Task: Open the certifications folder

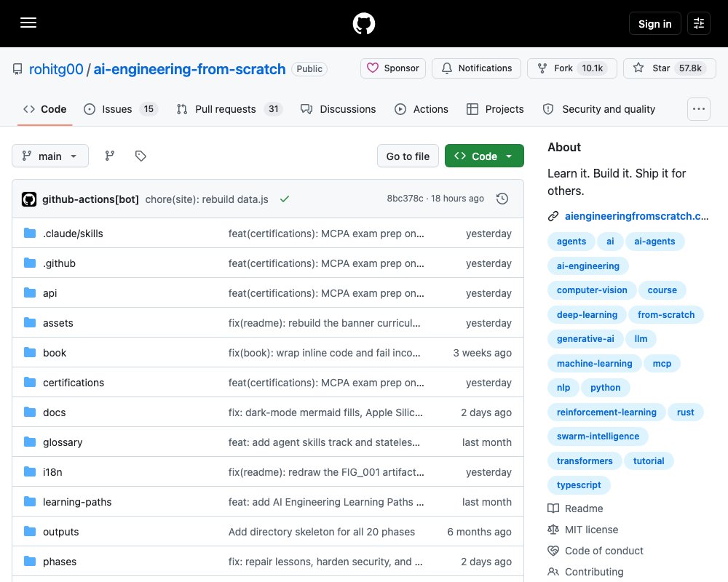Action: click(74, 383)
